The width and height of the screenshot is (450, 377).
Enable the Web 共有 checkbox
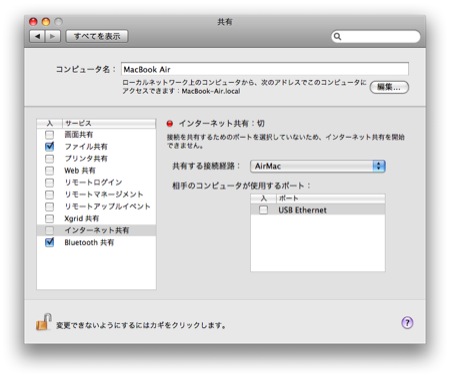point(49,171)
